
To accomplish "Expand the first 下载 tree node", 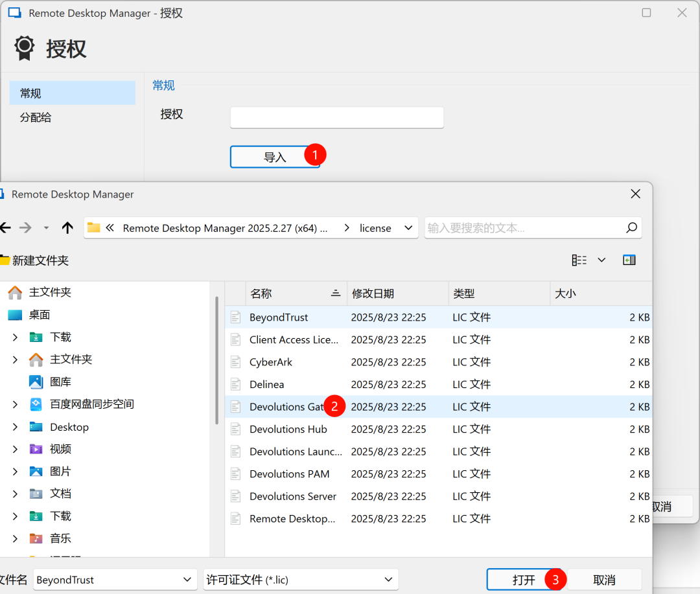I will tap(15, 337).
